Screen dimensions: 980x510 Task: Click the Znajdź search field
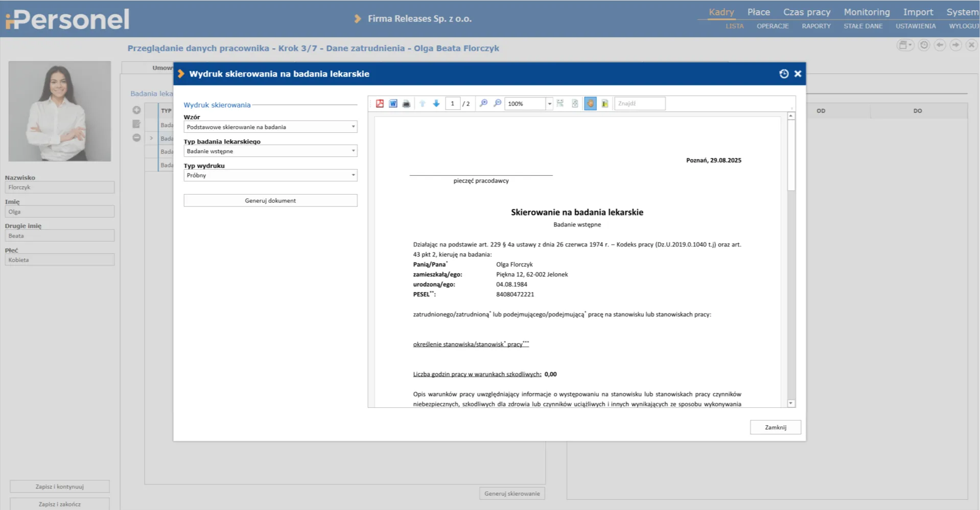click(x=640, y=104)
